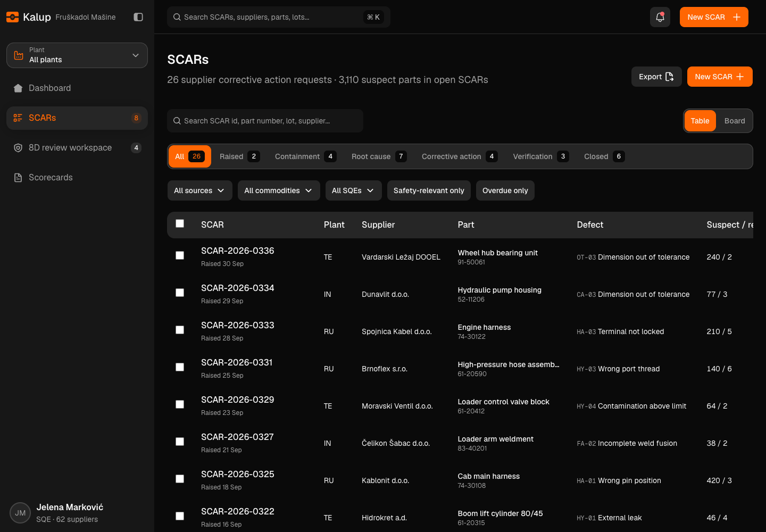
Task: Select the All 26 status tab
Action: 190,156
